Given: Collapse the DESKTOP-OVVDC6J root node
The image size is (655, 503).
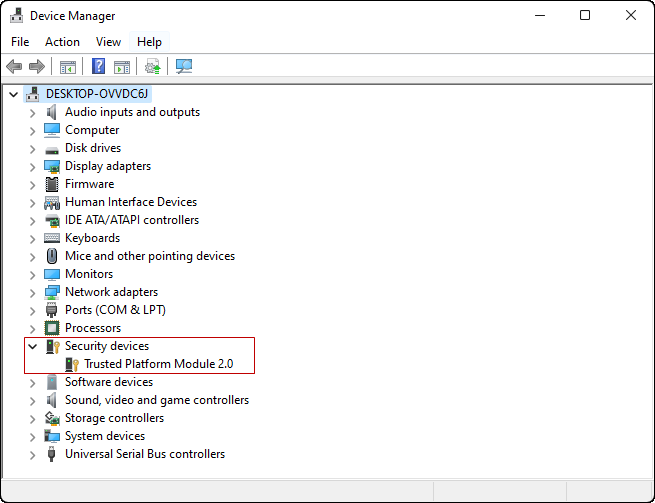Looking at the screenshot, I should coord(13,94).
